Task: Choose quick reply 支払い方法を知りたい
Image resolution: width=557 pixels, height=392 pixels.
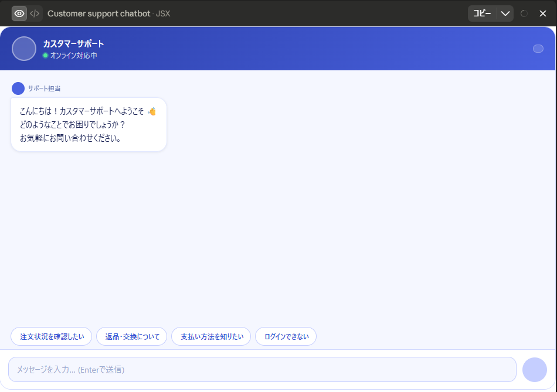Action: (x=211, y=336)
